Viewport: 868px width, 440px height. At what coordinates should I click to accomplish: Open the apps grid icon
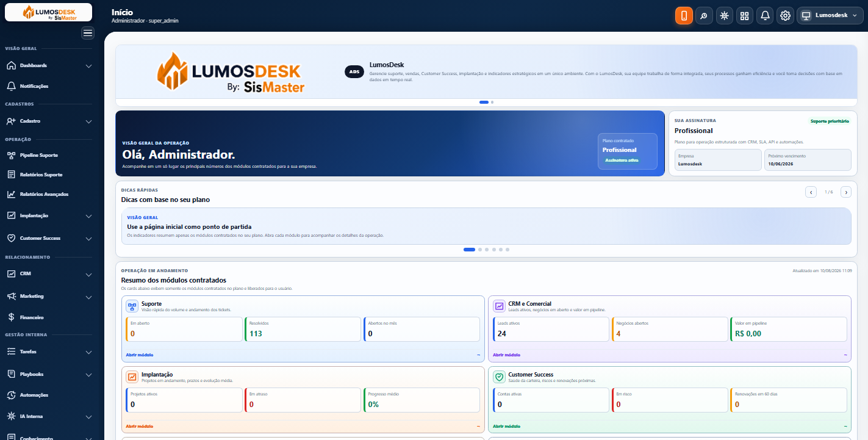(744, 16)
